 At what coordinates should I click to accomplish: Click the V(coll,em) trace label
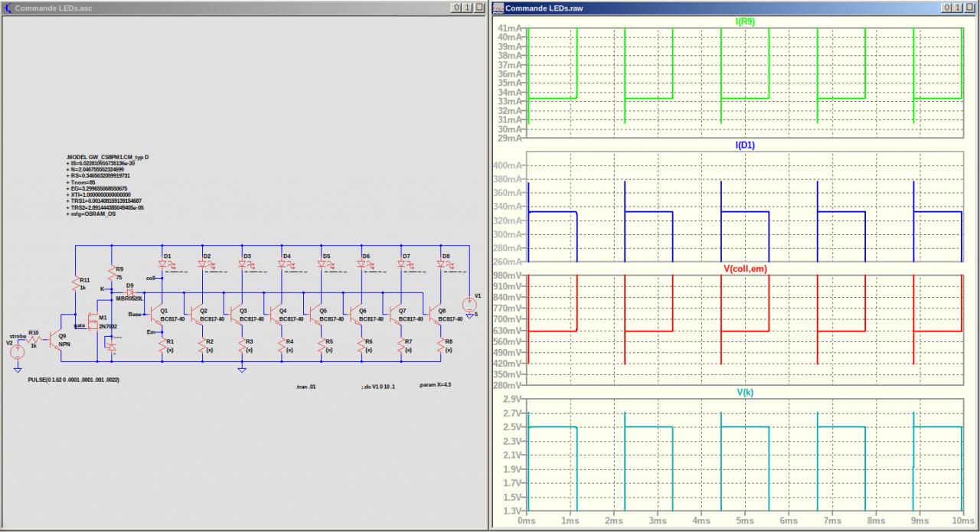(x=745, y=269)
